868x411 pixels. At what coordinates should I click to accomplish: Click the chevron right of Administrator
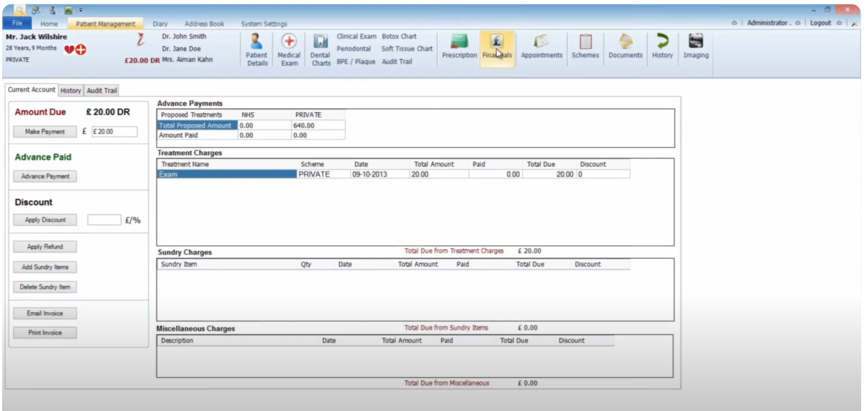(798, 23)
